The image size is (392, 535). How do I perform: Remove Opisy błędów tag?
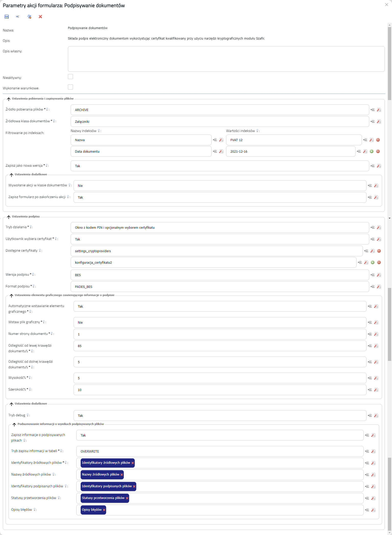pyautogui.click(x=104, y=510)
